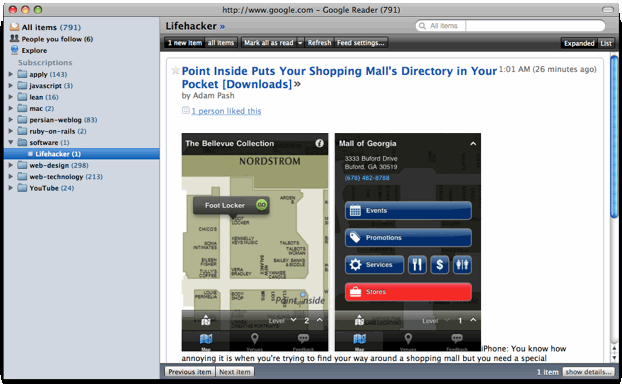Expand the apply folder
The height and width of the screenshot is (384, 622).
(11, 74)
